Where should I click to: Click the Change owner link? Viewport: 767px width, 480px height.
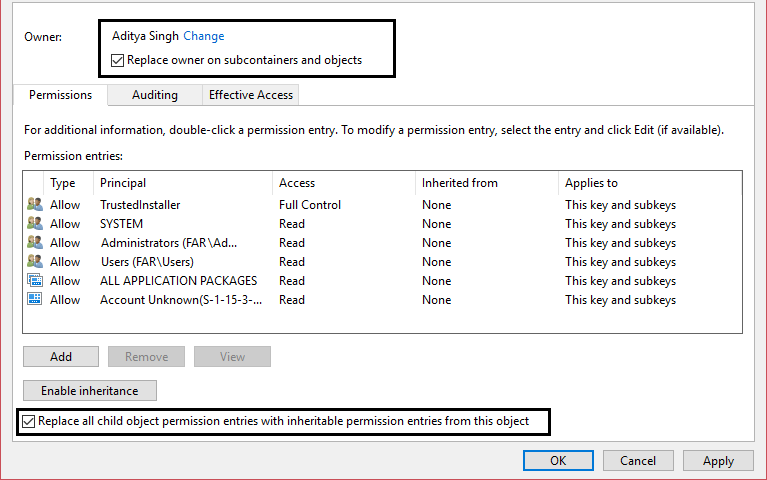(204, 36)
